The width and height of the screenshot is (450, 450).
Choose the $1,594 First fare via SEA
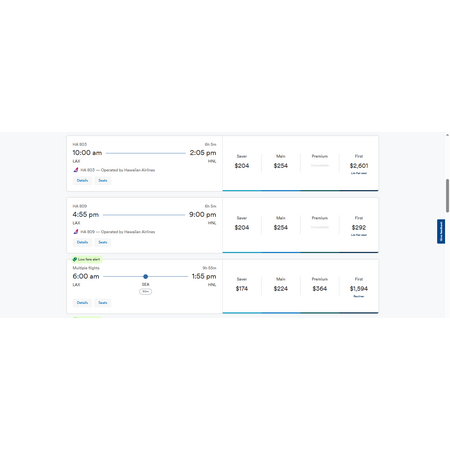(359, 286)
